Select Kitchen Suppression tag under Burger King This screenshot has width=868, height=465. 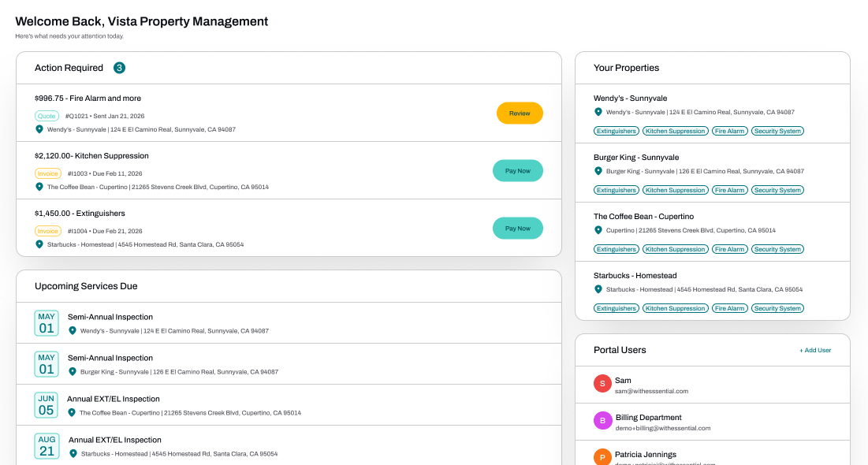pyautogui.click(x=676, y=190)
